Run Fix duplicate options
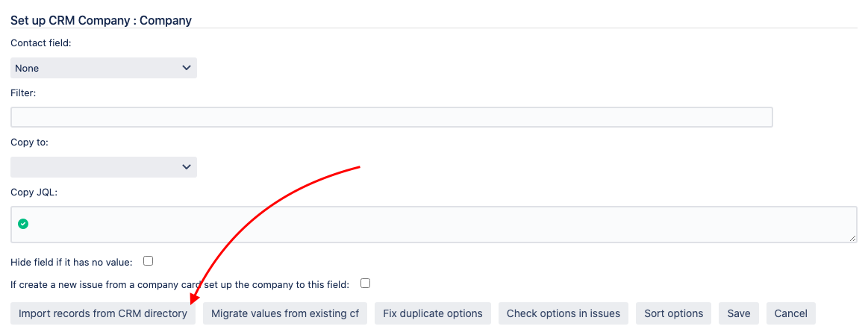Image resolution: width=868 pixels, height=335 pixels. (x=433, y=313)
